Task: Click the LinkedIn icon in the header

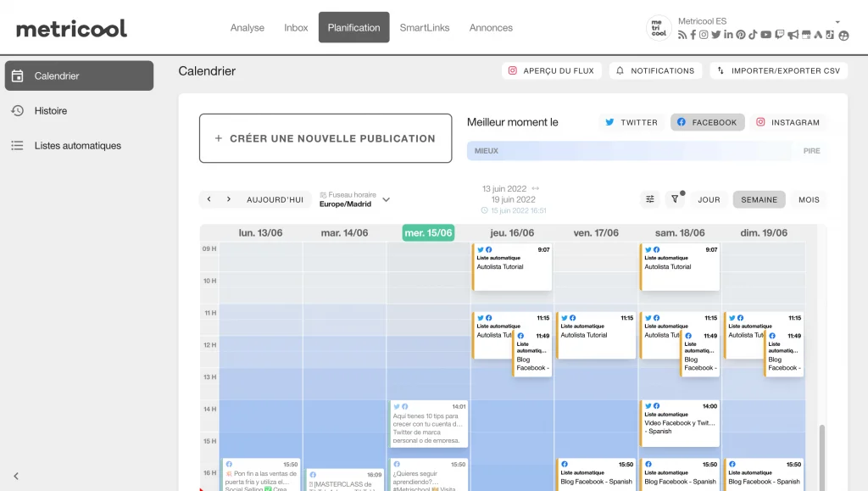Action: point(728,35)
